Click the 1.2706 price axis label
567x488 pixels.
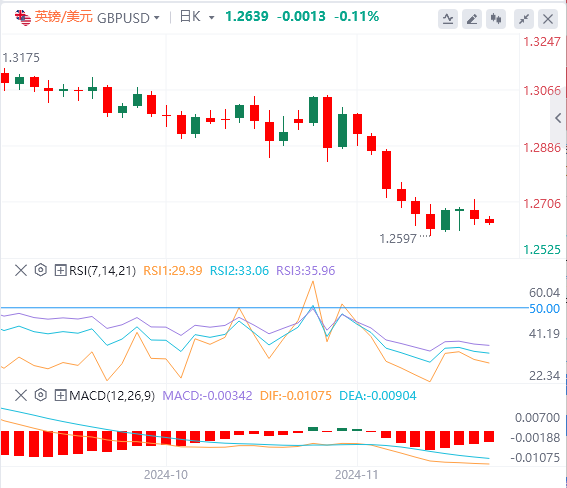(x=542, y=204)
